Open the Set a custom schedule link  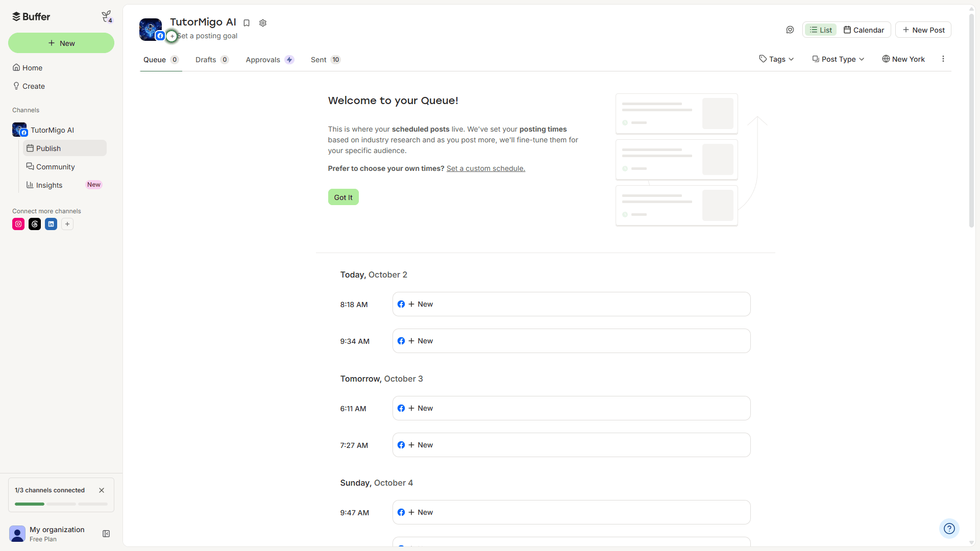click(x=486, y=168)
